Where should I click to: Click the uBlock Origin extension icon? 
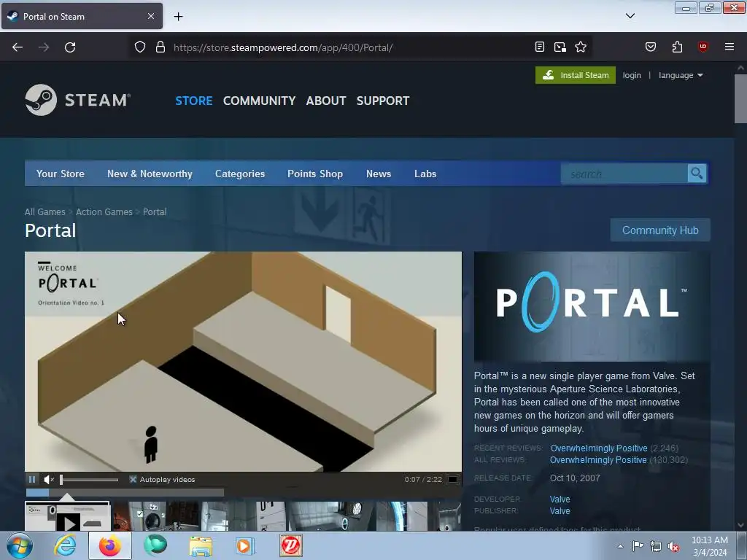click(x=703, y=47)
